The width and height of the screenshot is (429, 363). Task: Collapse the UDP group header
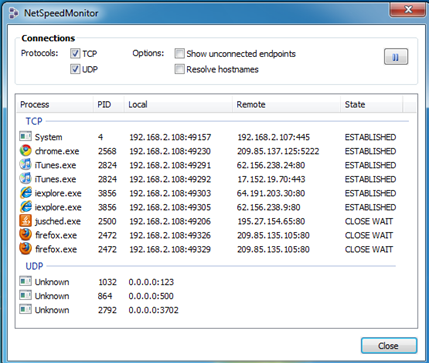click(x=34, y=266)
